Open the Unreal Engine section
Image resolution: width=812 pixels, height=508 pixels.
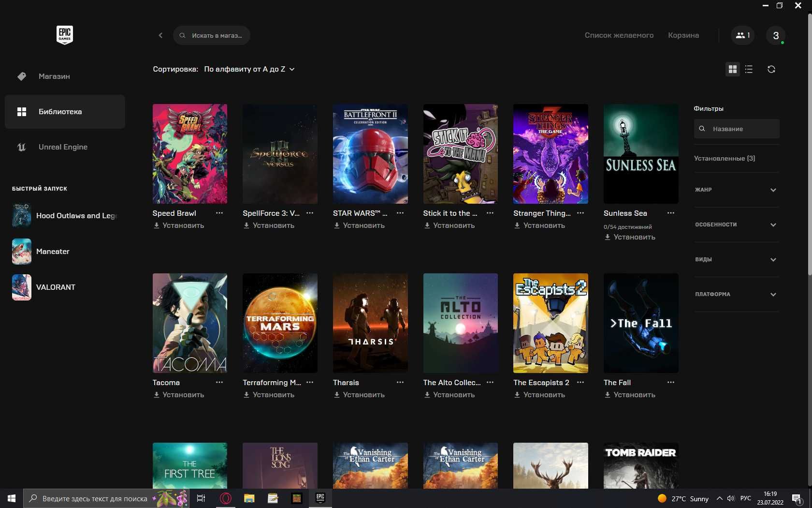point(65,147)
